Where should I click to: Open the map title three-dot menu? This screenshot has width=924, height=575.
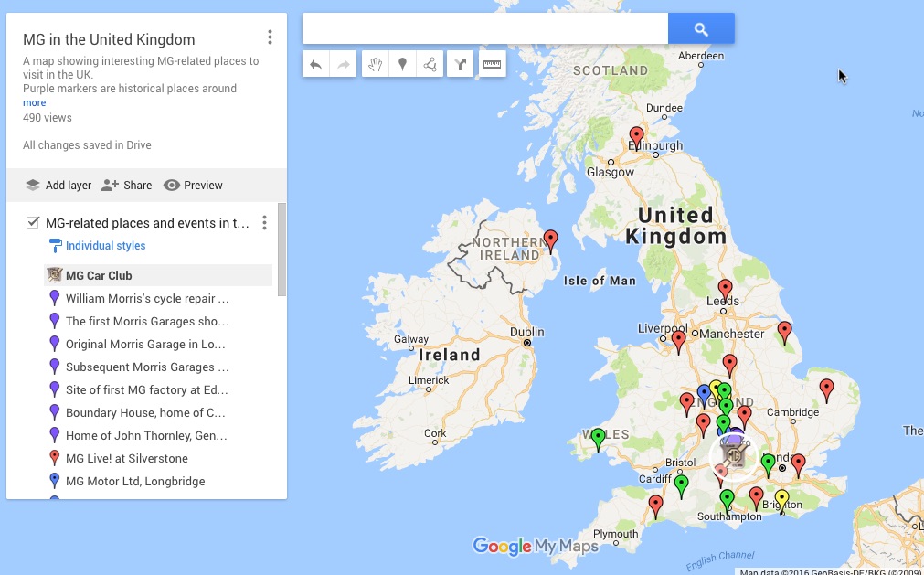tap(270, 37)
